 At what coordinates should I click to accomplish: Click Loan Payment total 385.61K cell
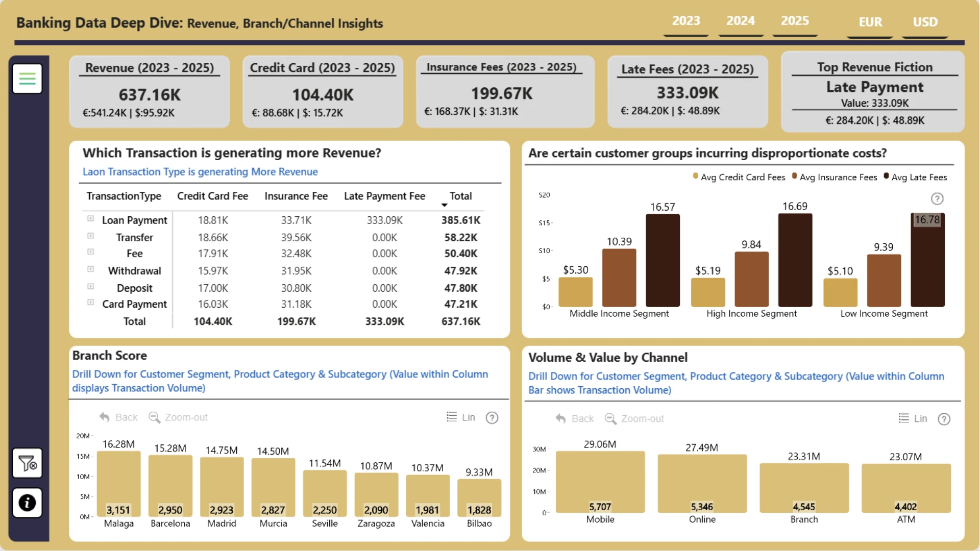(461, 220)
